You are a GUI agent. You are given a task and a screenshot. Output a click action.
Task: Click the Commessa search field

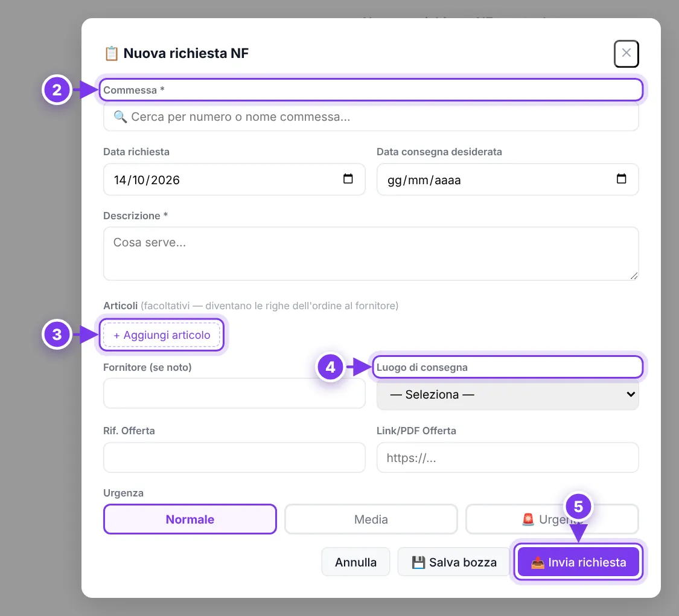click(371, 117)
